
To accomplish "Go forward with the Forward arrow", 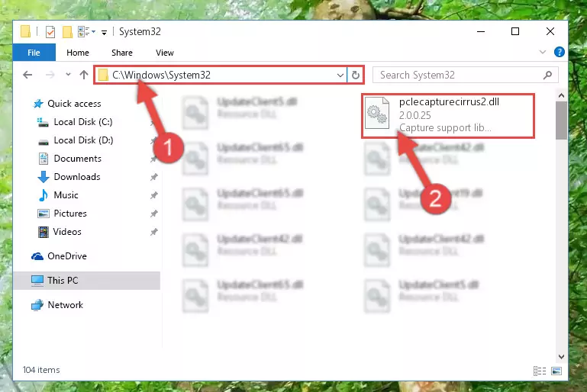I will [50, 75].
